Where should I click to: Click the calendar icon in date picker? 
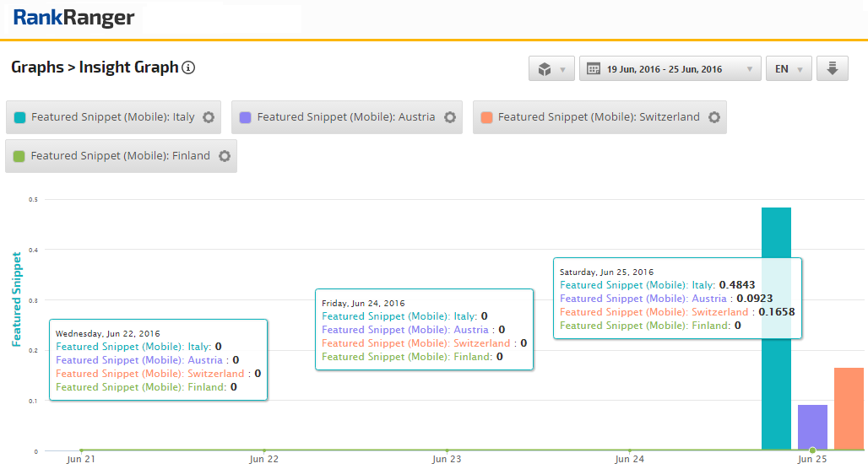click(x=594, y=69)
